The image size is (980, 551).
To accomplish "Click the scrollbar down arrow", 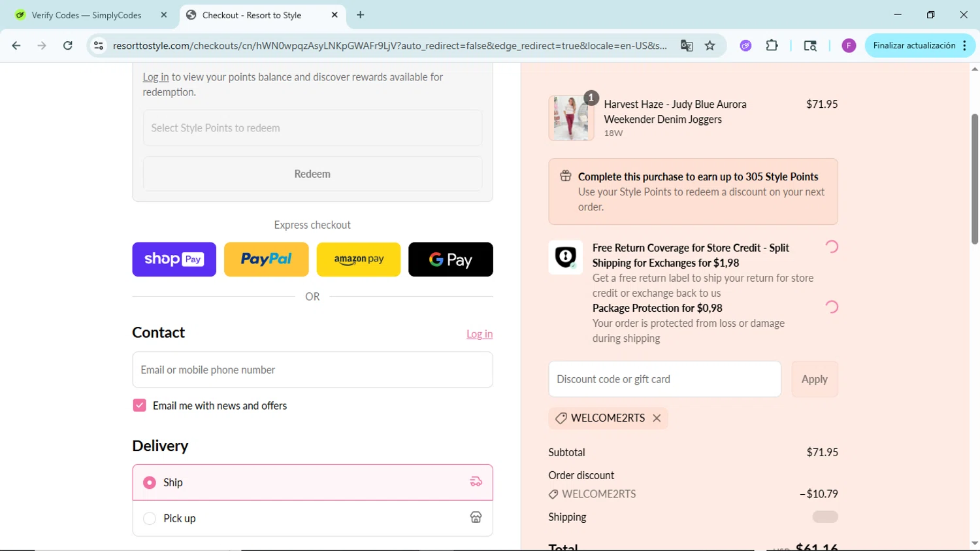I will (x=975, y=543).
